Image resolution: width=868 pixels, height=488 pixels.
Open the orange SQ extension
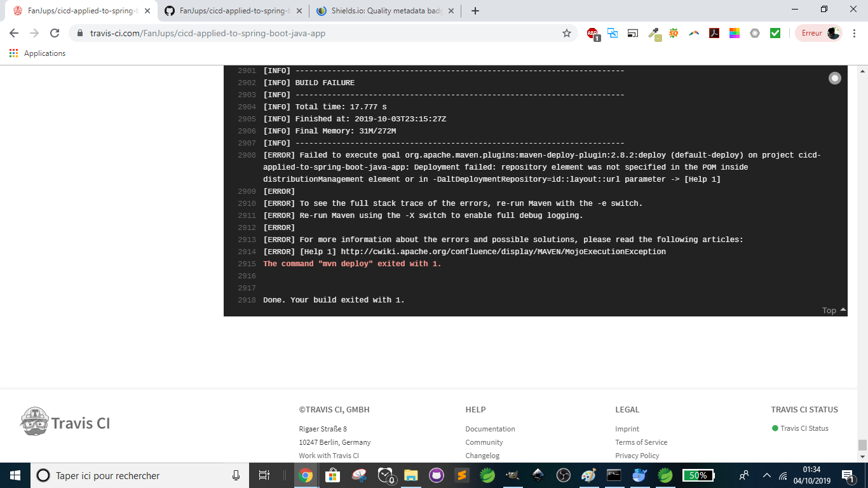coord(674,33)
